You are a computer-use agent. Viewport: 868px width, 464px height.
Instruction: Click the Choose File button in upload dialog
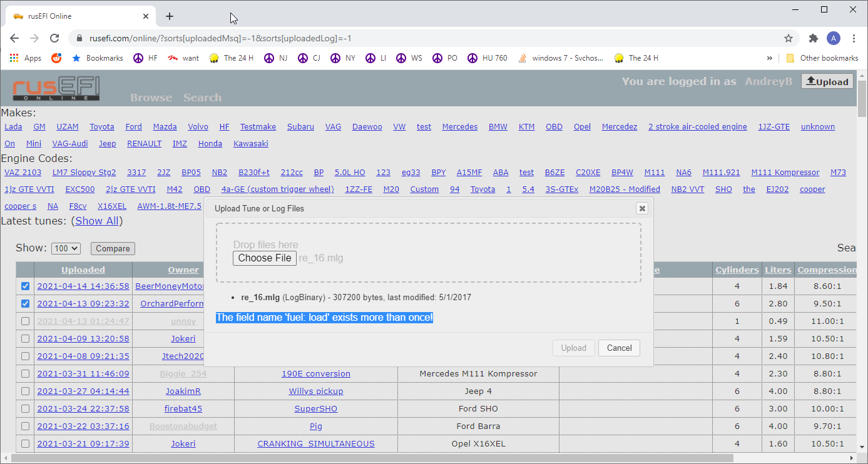(264, 258)
